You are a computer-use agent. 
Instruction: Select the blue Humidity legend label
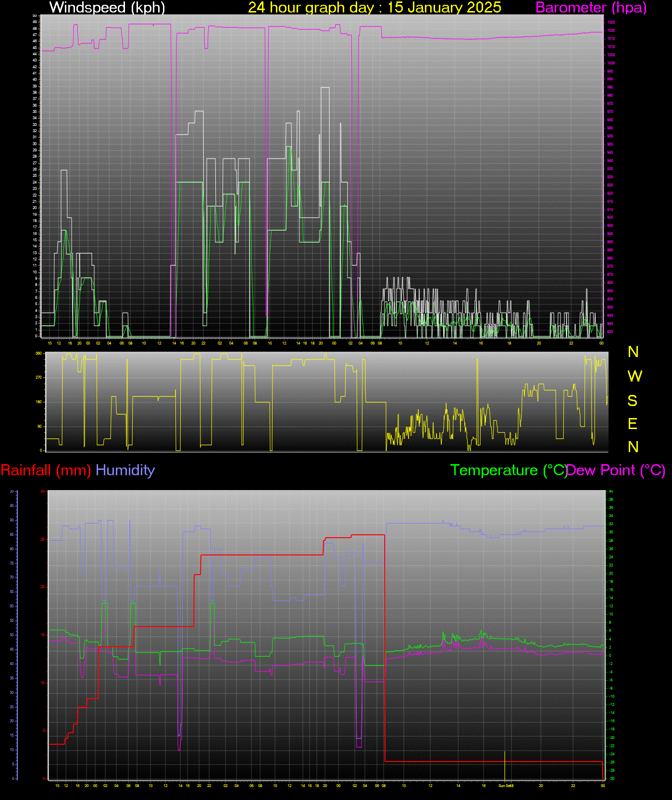tap(125, 470)
